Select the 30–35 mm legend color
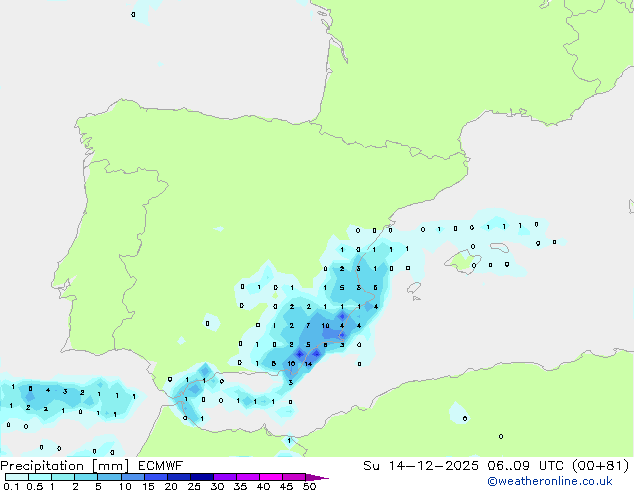The width and height of the screenshot is (634, 490). click(225, 477)
